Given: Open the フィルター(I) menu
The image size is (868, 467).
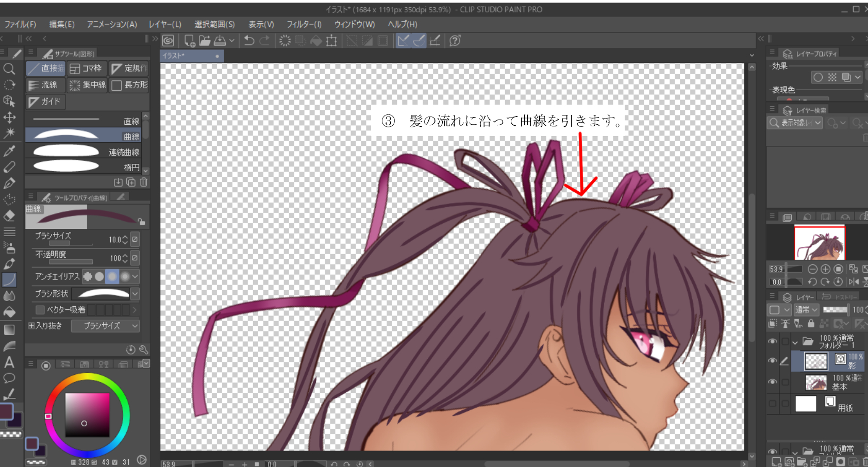Looking at the screenshot, I should click(x=304, y=24).
